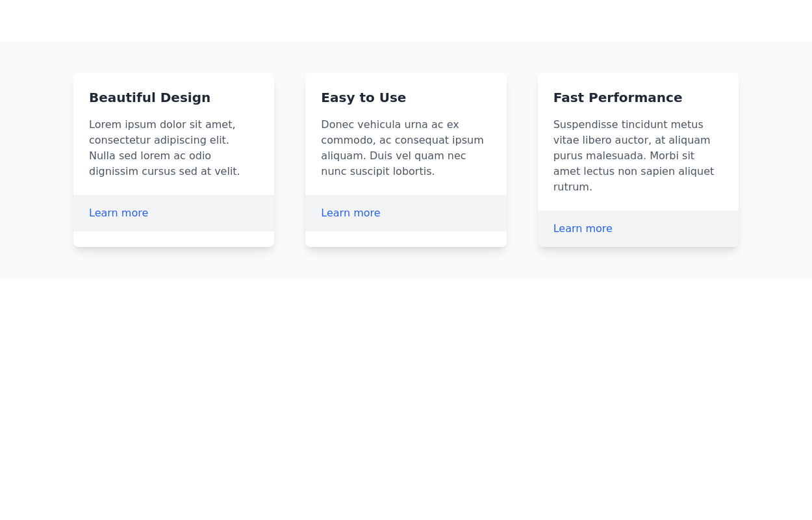Follow the Fast Performance Learn more link
This screenshot has height=520, width=812.
pos(583,229)
